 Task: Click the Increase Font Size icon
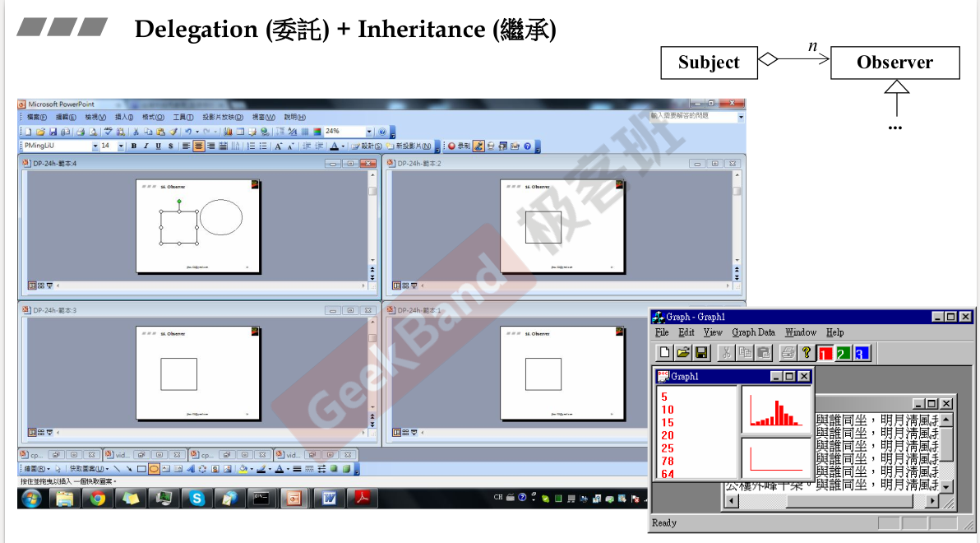(278, 146)
